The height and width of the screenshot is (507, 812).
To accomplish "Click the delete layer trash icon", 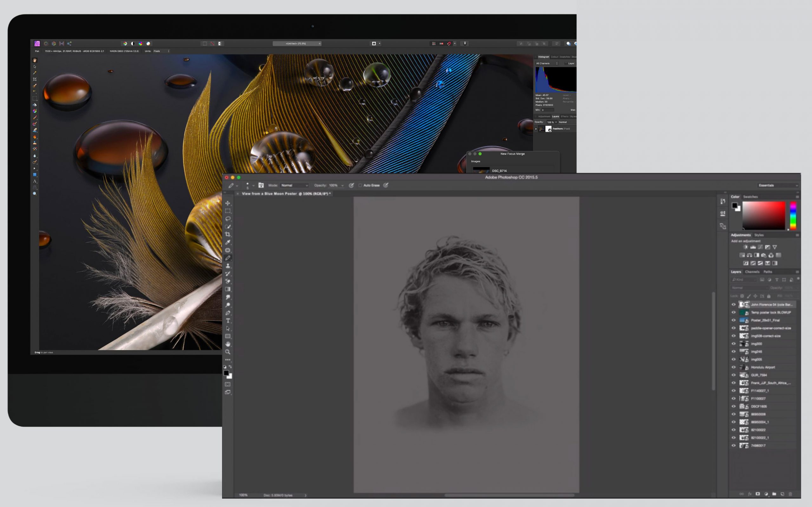I will coord(790,494).
